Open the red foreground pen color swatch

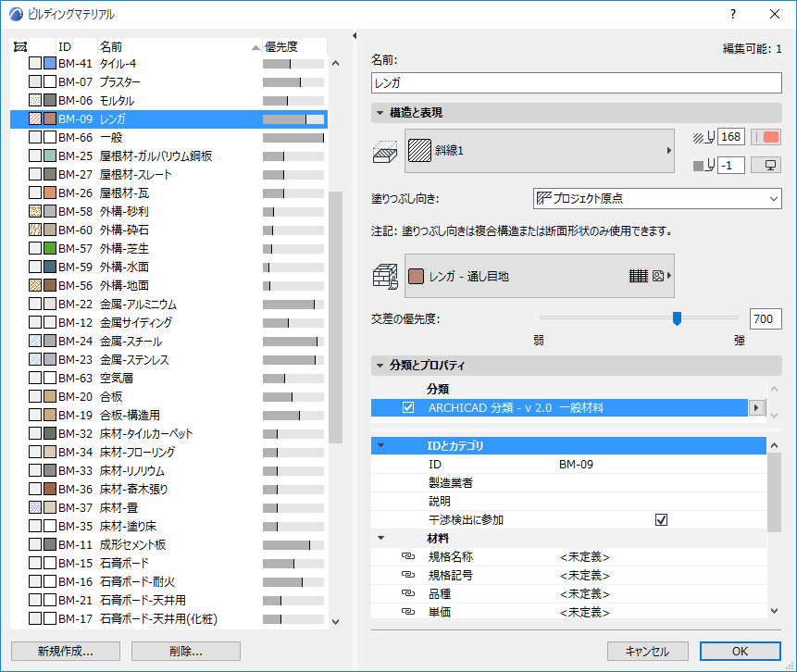[766, 137]
